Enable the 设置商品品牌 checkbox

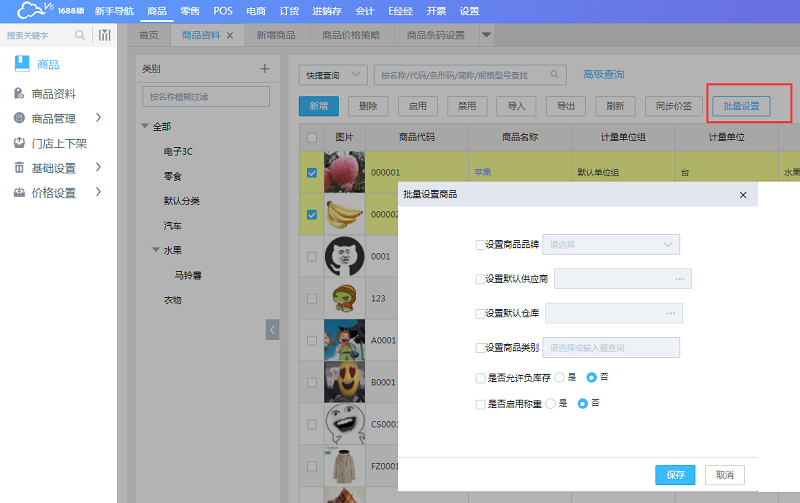click(480, 244)
